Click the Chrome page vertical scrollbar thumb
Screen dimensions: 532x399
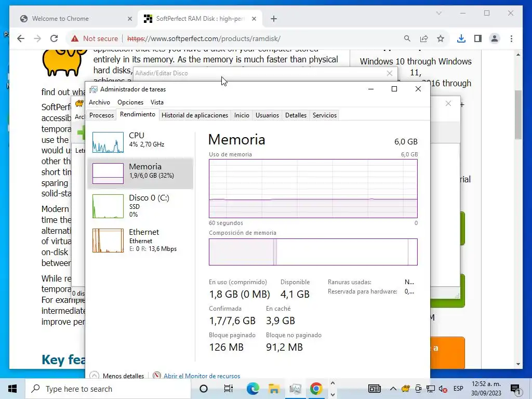518,115
